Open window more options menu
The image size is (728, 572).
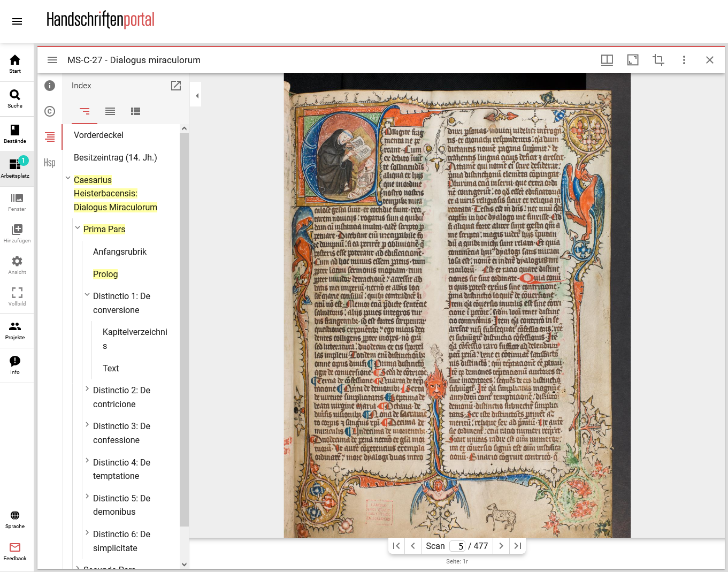click(x=684, y=60)
